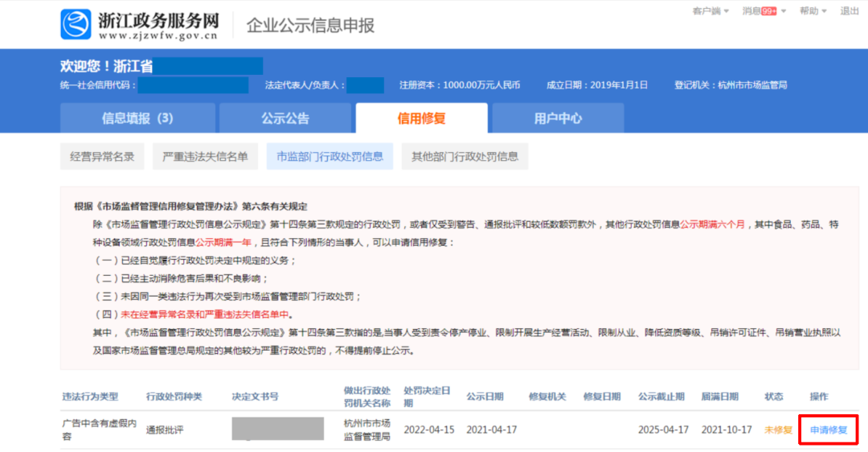Go to the 用户中心 tab
Viewport: 868px width, 452px height.
click(x=558, y=118)
